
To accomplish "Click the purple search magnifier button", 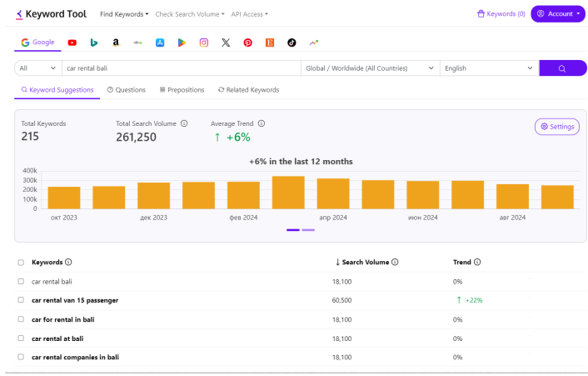I will 562,68.
